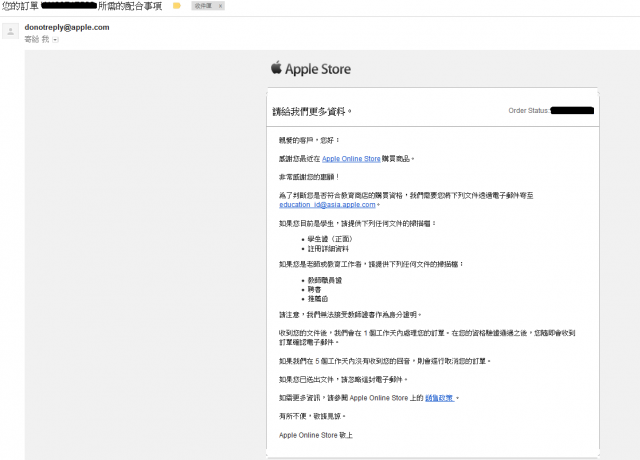The height and width of the screenshot is (460, 640).
Task: Click the Apple logo in the email header
Action: click(x=276, y=67)
